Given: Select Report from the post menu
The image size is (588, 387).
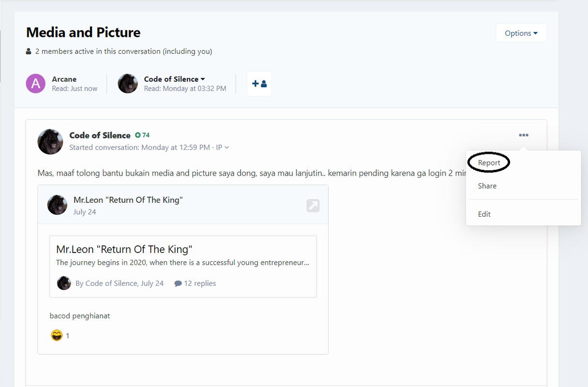Looking at the screenshot, I should pos(489,163).
